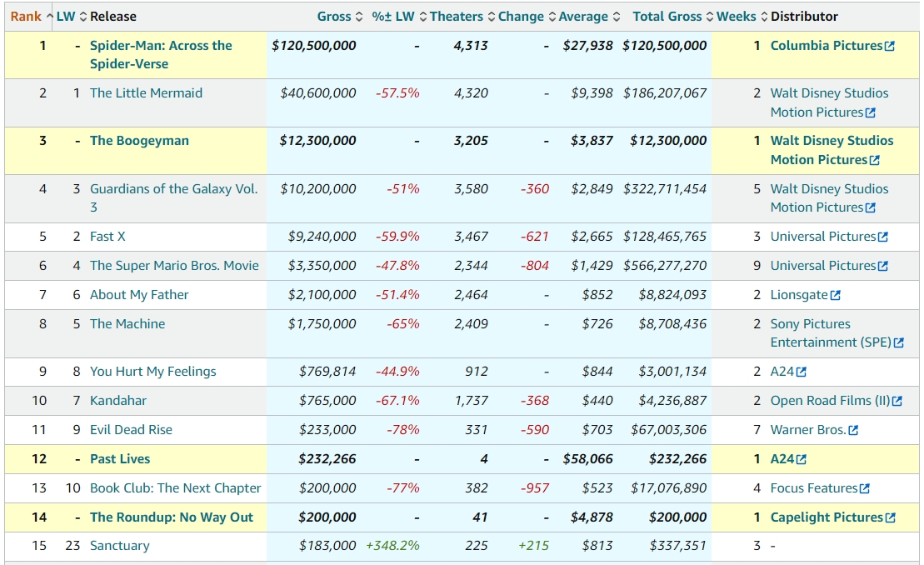The height and width of the screenshot is (565, 924).
Task: Open the Past Lives release link
Action: coord(120,459)
